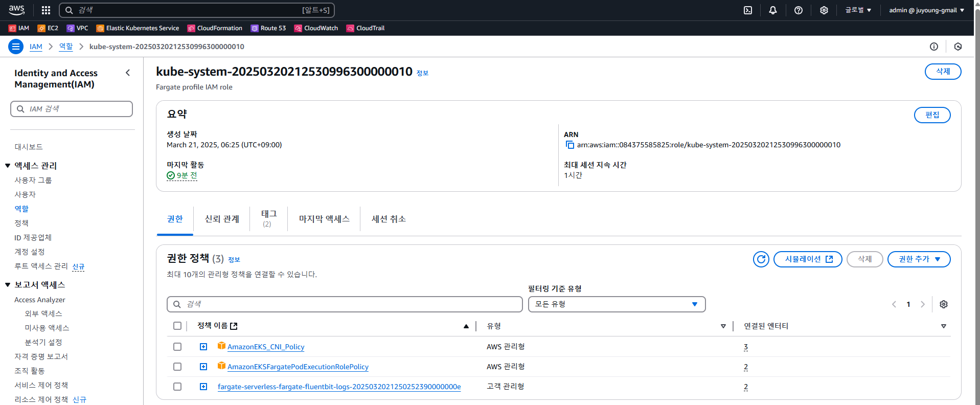Image resolution: width=980 pixels, height=405 pixels.
Task: Toggle the hamburger navigation menu
Action: [16, 47]
